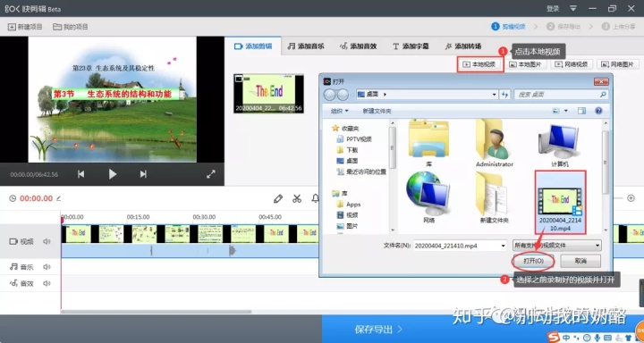Click the clock icon beside timecode

[13, 198]
